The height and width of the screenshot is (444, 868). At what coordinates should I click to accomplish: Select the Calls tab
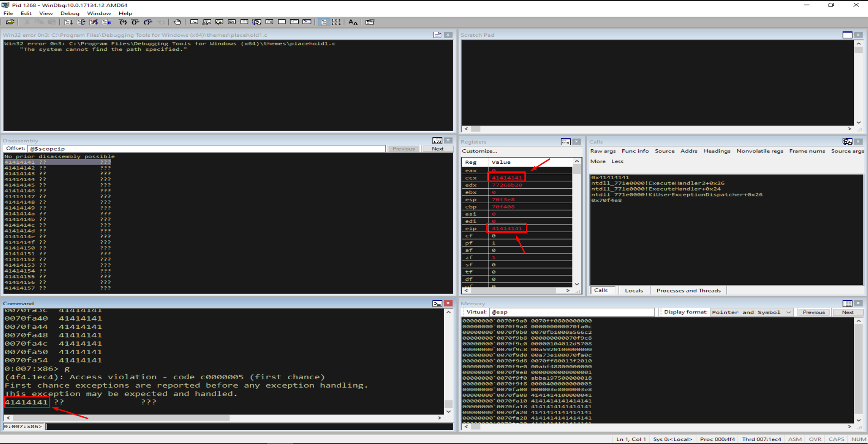point(601,290)
